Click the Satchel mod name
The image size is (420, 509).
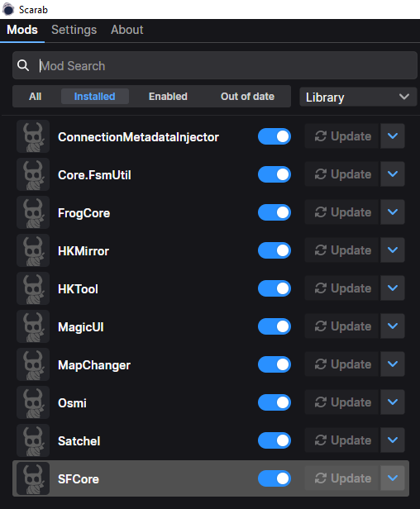point(79,441)
